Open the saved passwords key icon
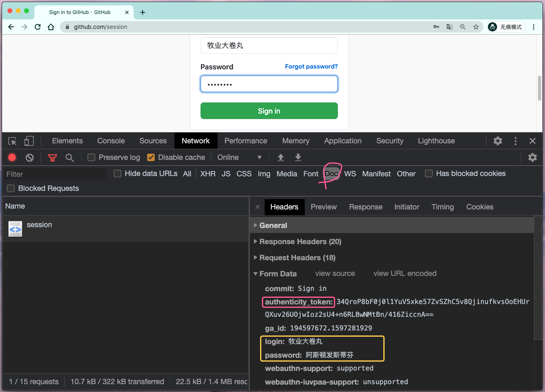This screenshot has width=545, height=392. [436, 27]
